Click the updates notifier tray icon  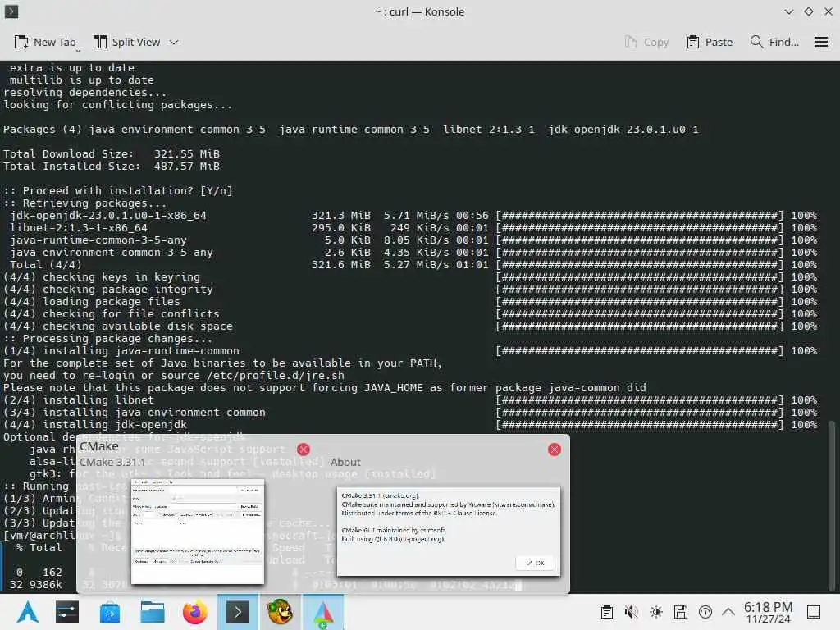click(705, 612)
